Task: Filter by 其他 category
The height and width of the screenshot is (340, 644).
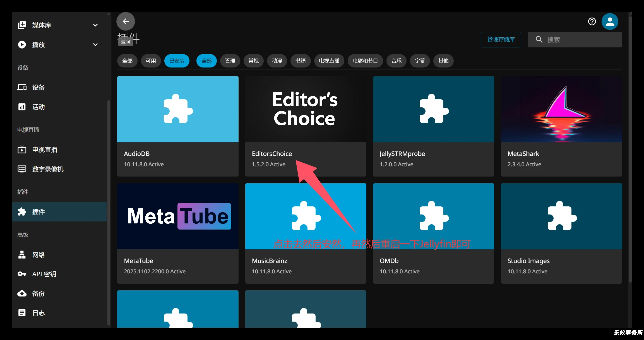Action: point(443,61)
